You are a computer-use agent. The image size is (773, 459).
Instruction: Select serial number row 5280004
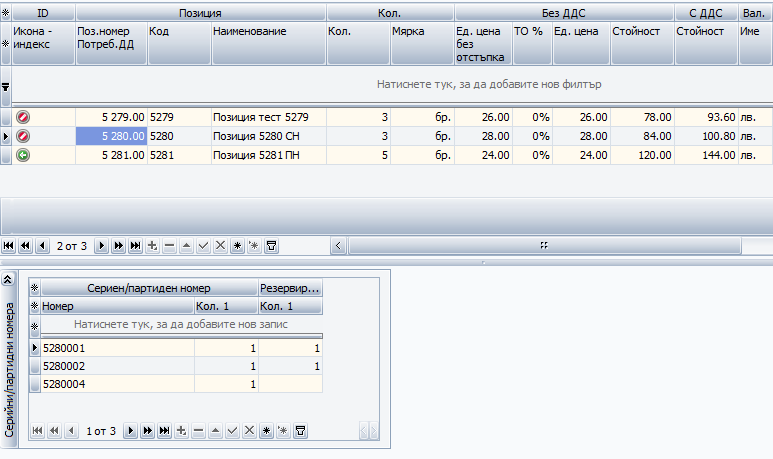[x=182, y=384]
